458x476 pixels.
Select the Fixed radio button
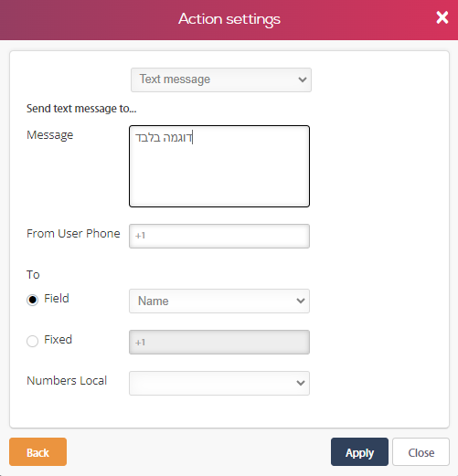tap(32, 341)
